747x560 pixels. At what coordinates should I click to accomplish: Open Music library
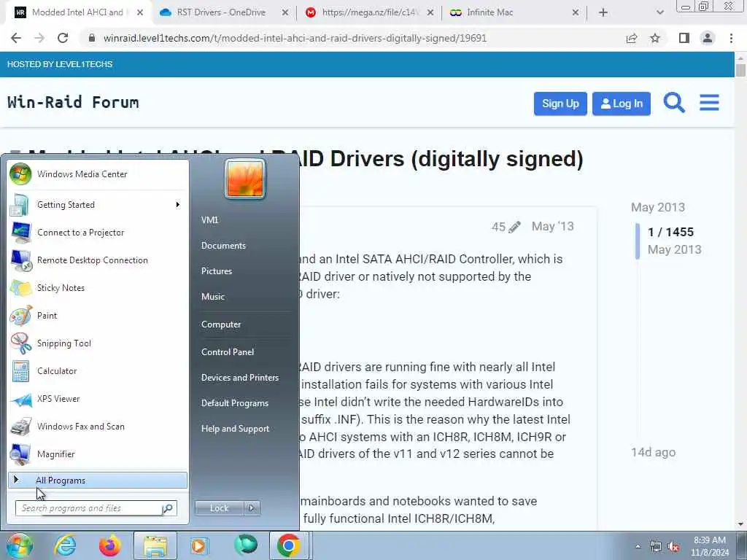pyautogui.click(x=213, y=297)
